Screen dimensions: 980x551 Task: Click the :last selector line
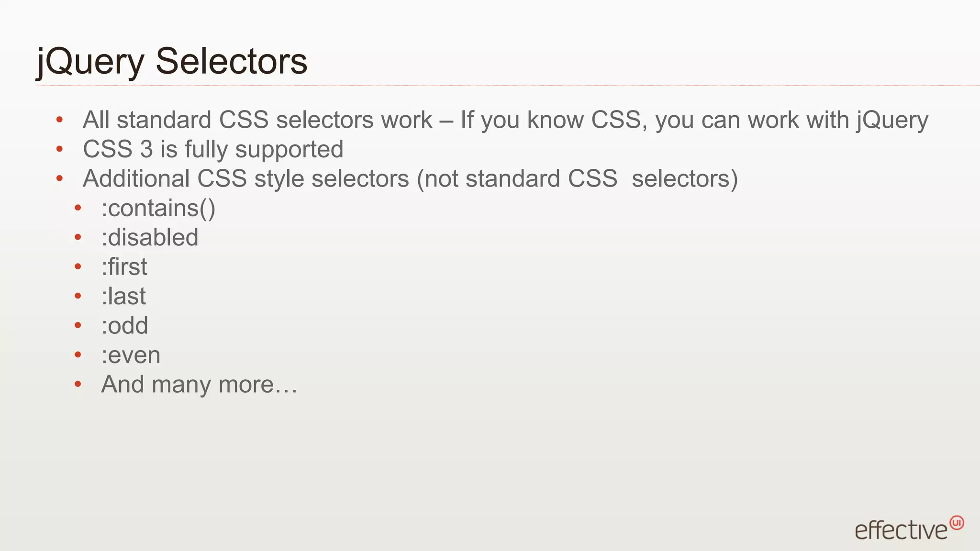[123, 297]
